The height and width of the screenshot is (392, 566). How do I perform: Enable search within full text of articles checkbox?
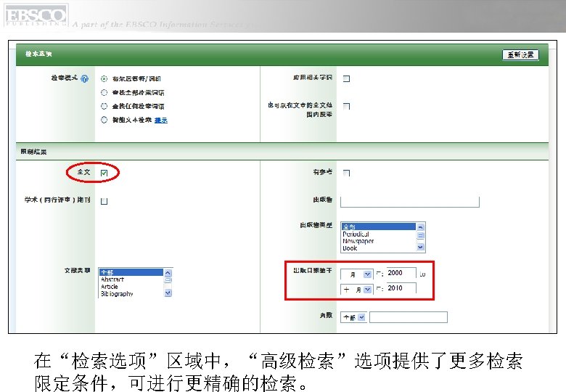pyautogui.click(x=346, y=106)
